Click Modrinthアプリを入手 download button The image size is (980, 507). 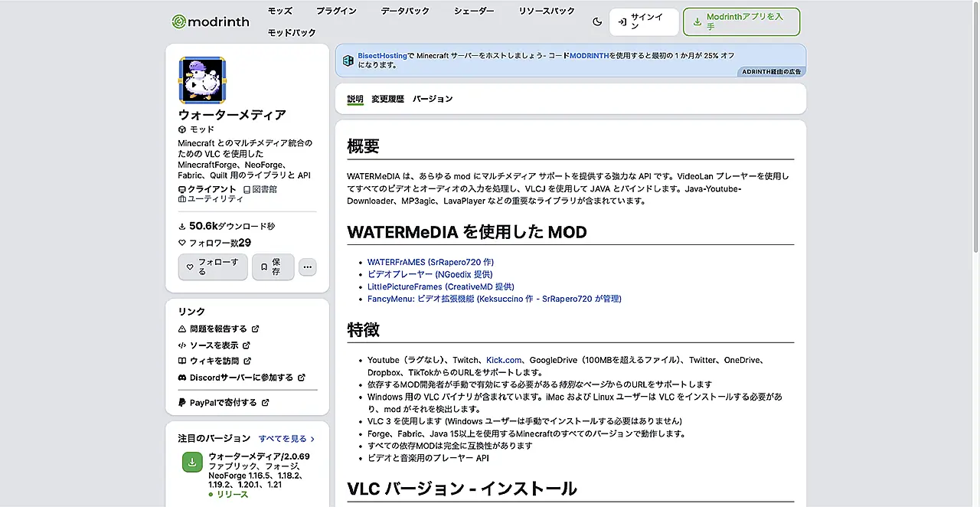click(x=741, y=21)
